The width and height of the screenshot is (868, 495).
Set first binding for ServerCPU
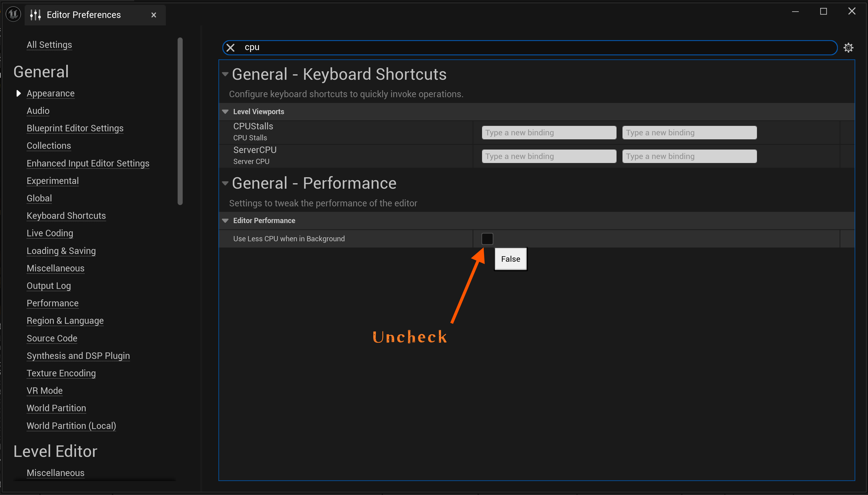(549, 156)
